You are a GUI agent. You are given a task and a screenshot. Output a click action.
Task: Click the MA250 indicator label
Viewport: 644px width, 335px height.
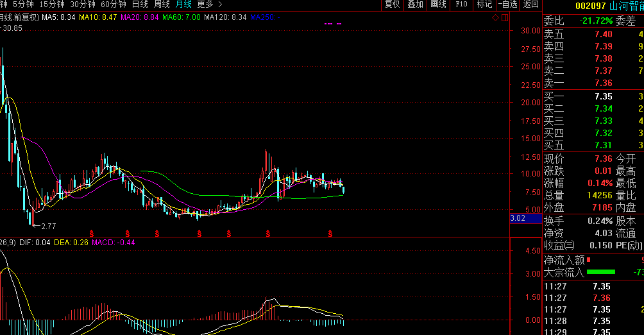point(266,17)
